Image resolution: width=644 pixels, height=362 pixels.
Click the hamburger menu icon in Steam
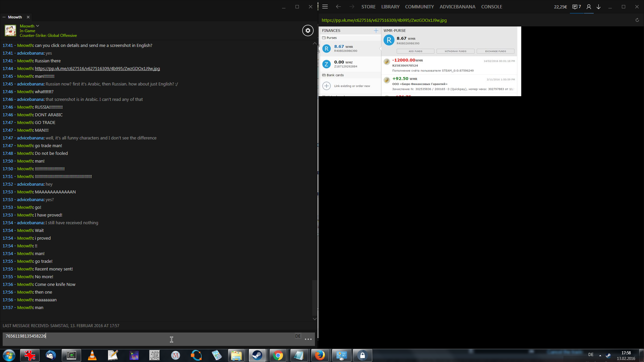click(x=325, y=7)
